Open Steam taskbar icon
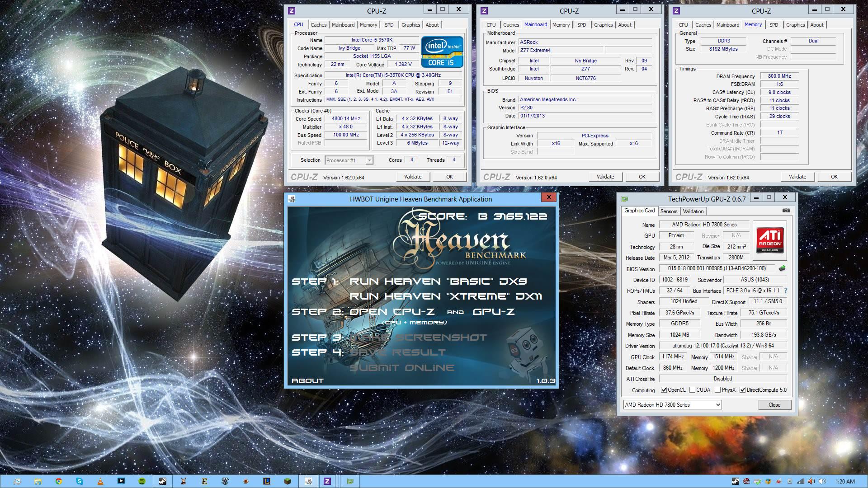Image resolution: width=868 pixels, height=488 pixels. coord(163,481)
